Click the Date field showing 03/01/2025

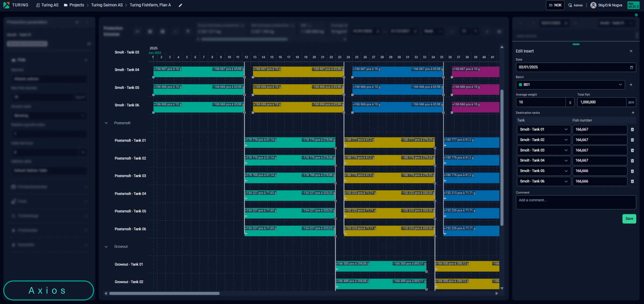pos(576,67)
